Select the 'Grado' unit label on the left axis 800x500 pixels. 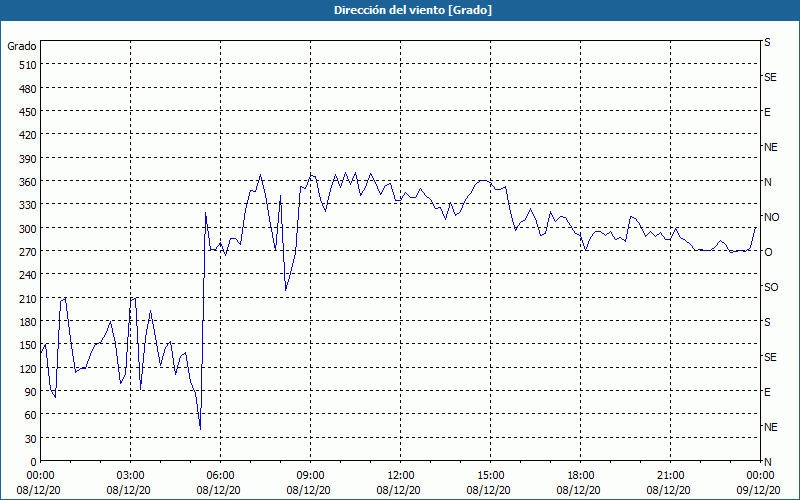click(22, 46)
